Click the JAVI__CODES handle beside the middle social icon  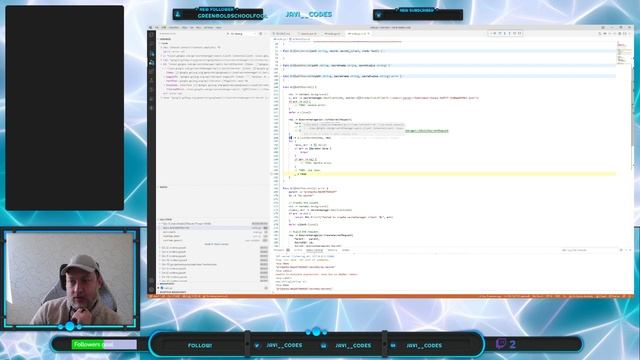click(353, 345)
